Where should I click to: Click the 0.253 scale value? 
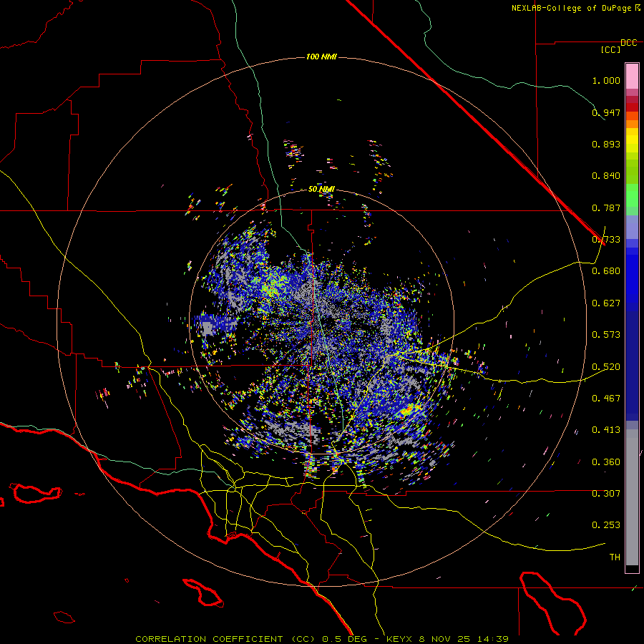(606, 525)
